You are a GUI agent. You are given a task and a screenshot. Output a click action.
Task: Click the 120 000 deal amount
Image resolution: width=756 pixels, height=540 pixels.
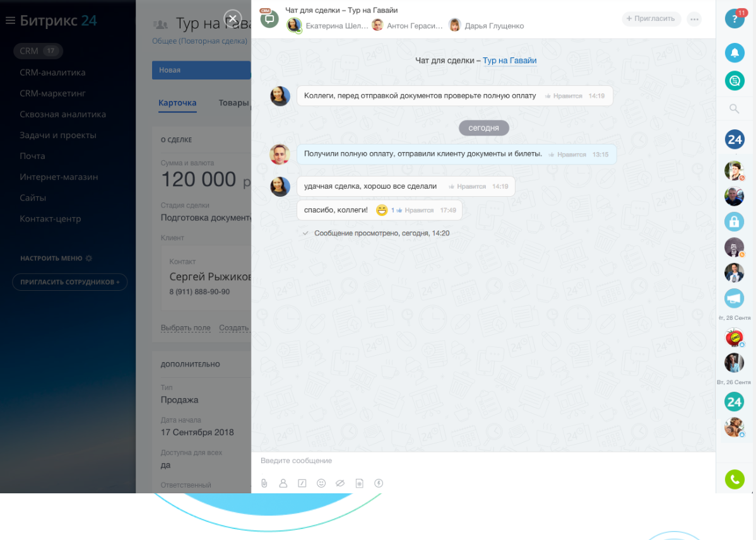(x=199, y=179)
